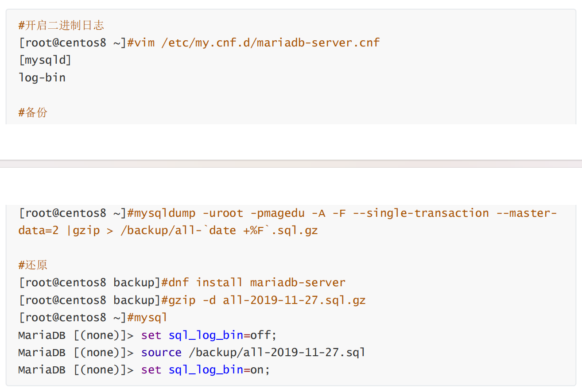Click the first [root@centos8 ~] prompt
582x392 pixels.
coord(72,43)
